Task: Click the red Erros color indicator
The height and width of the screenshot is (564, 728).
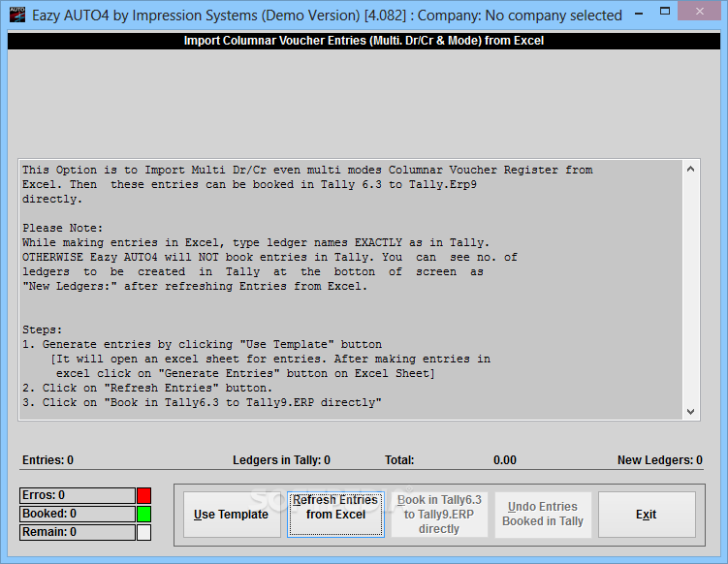Action: click(x=143, y=496)
